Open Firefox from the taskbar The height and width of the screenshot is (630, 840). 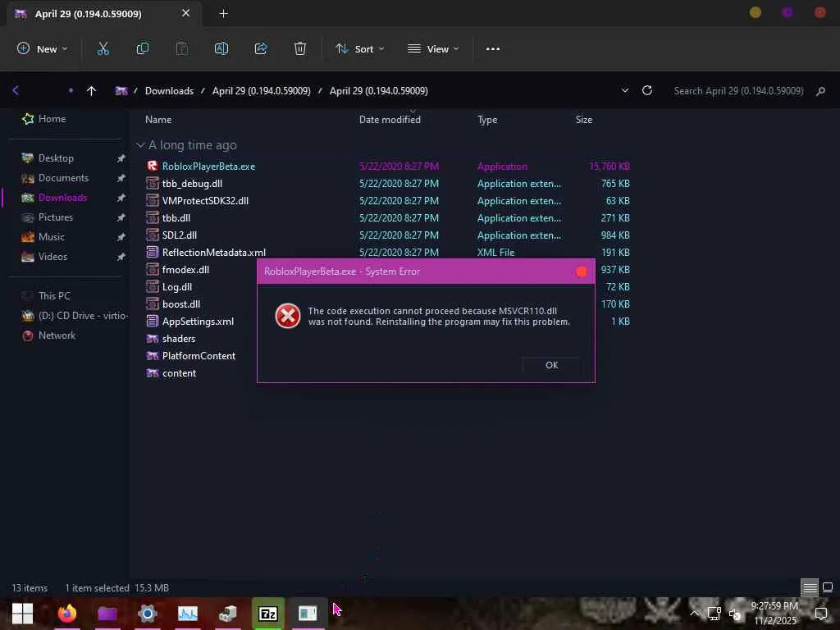[x=67, y=613]
